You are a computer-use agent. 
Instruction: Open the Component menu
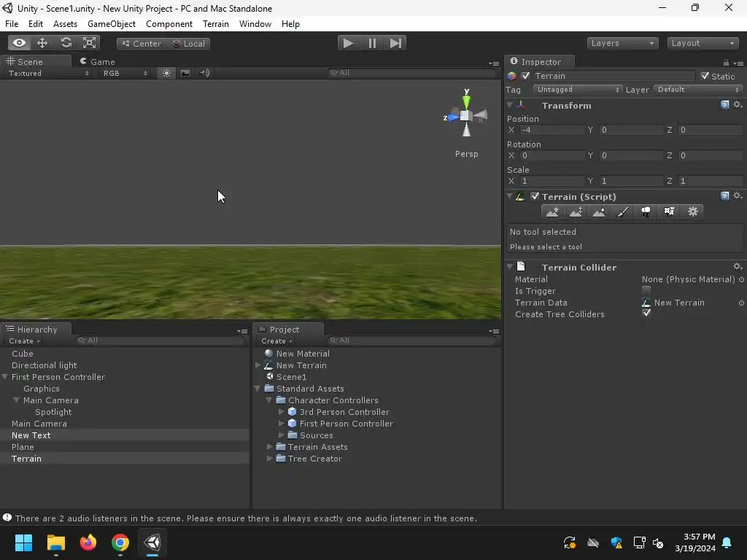(169, 24)
